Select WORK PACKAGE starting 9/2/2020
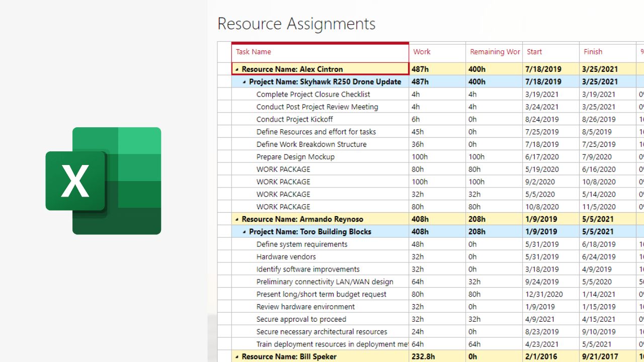The width and height of the screenshot is (644, 362). (283, 182)
